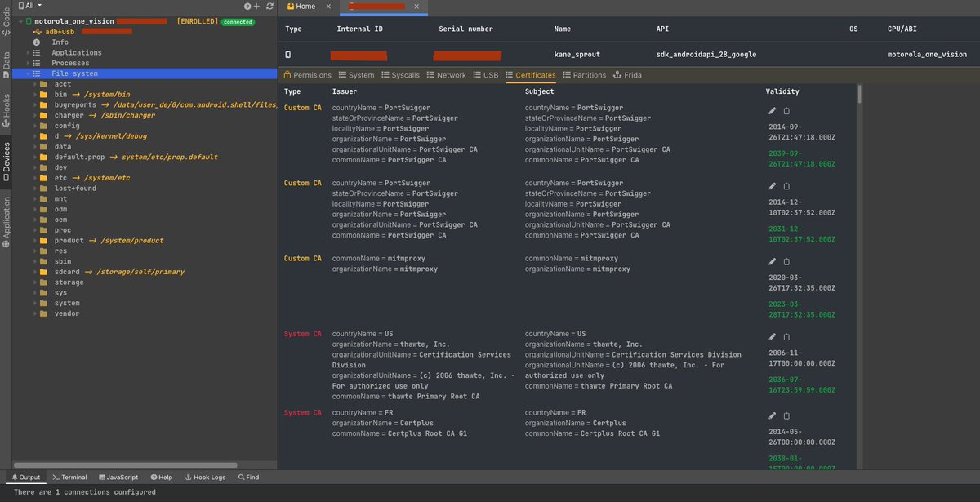
Task: Delete the thawte Primary Root CA certificate
Action: pos(786,337)
